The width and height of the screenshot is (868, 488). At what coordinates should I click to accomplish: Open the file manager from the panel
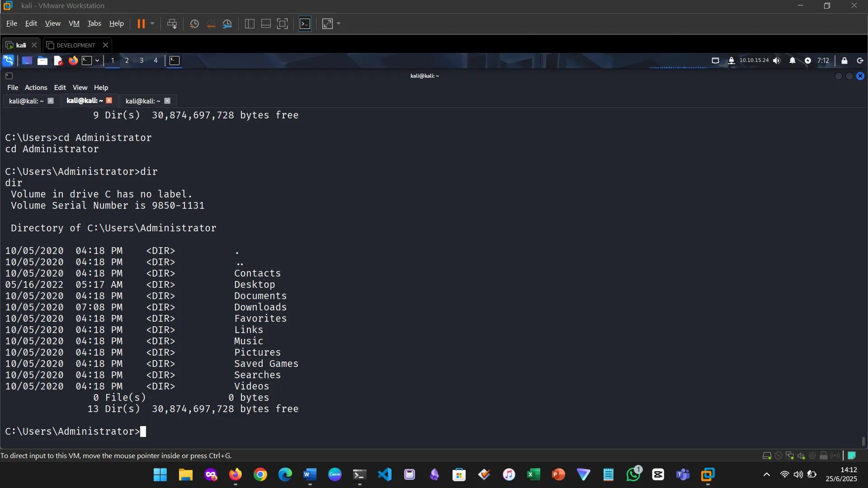pos(42,61)
